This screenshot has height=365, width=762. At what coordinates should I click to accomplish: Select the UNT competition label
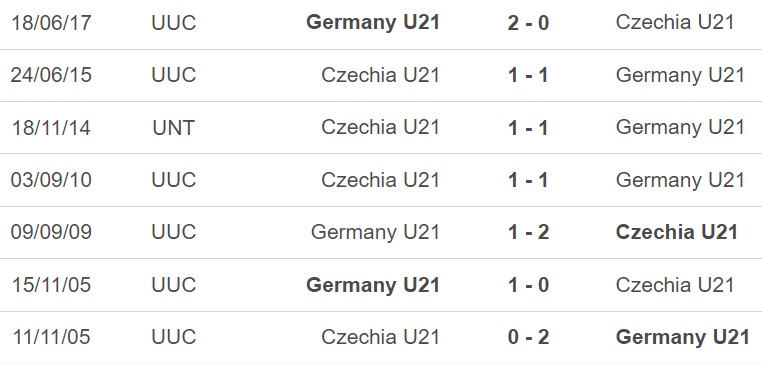pyautogui.click(x=173, y=127)
